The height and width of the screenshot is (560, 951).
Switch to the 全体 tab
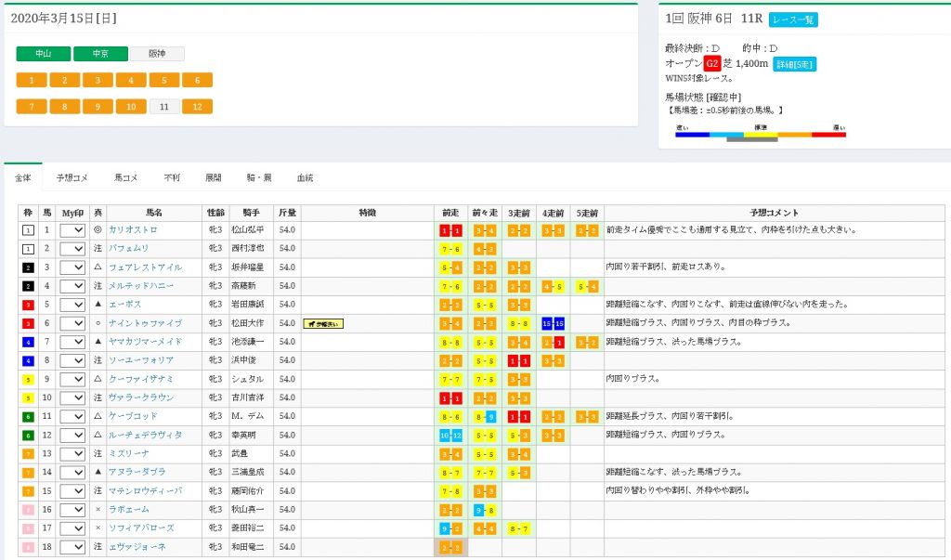[23, 177]
